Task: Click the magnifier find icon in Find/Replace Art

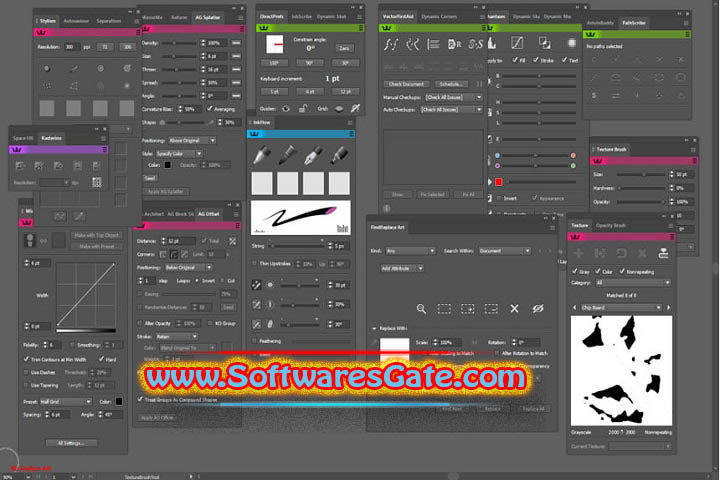Action: coord(421,309)
